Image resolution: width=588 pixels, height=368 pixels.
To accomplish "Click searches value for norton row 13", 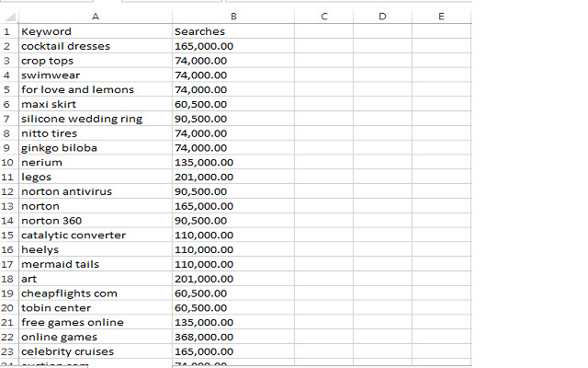I will [233, 206].
